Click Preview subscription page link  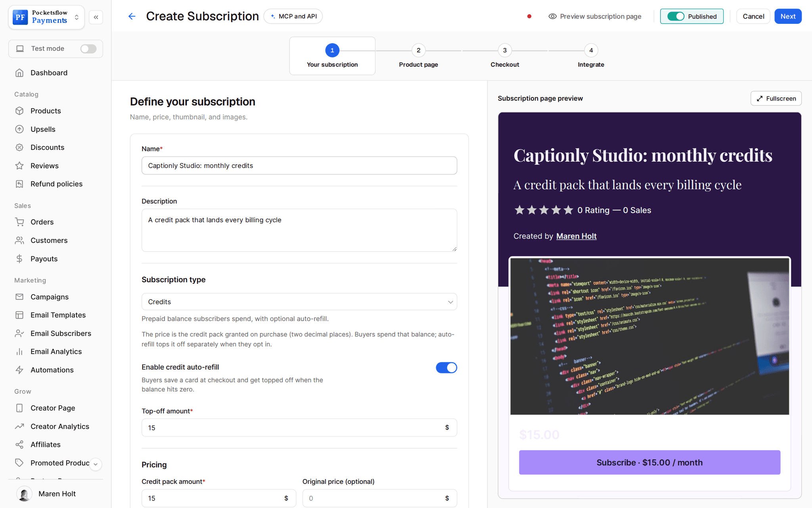595,16
